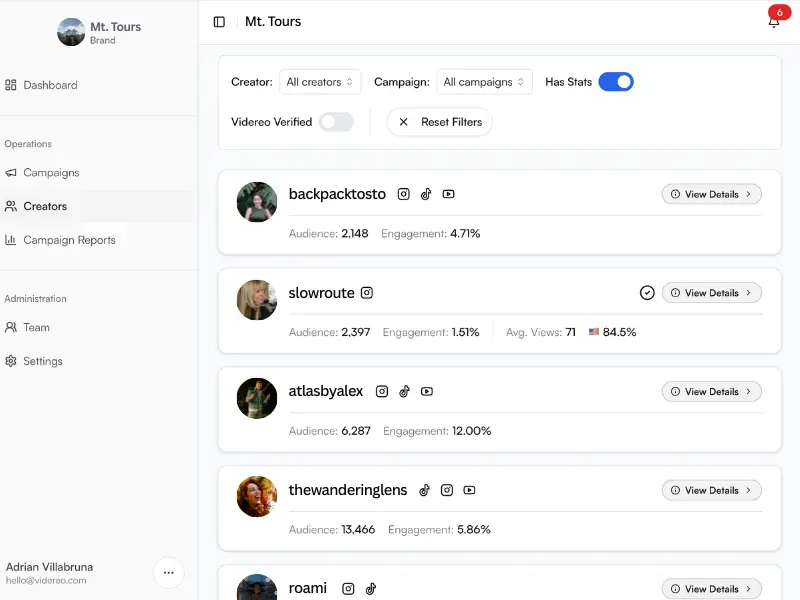Disable the Has Stats toggle

[616, 81]
